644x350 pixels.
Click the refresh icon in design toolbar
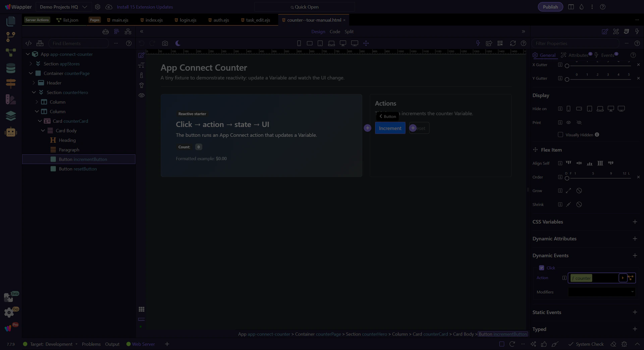pos(513,43)
